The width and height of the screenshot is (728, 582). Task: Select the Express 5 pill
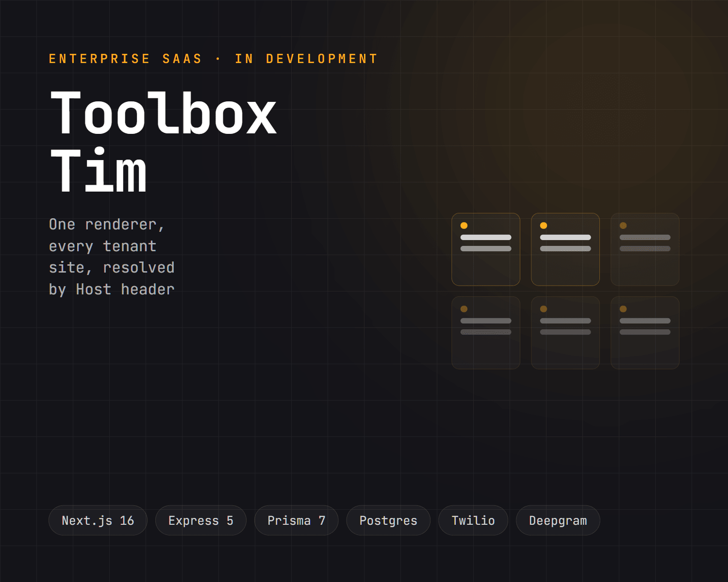(x=200, y=520)
